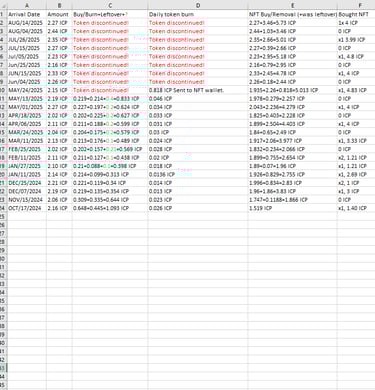The height and width of the screenshot is (390, 375).
Task: Select the '2.35 ICP' amount cell
Action: coord(59,39)
